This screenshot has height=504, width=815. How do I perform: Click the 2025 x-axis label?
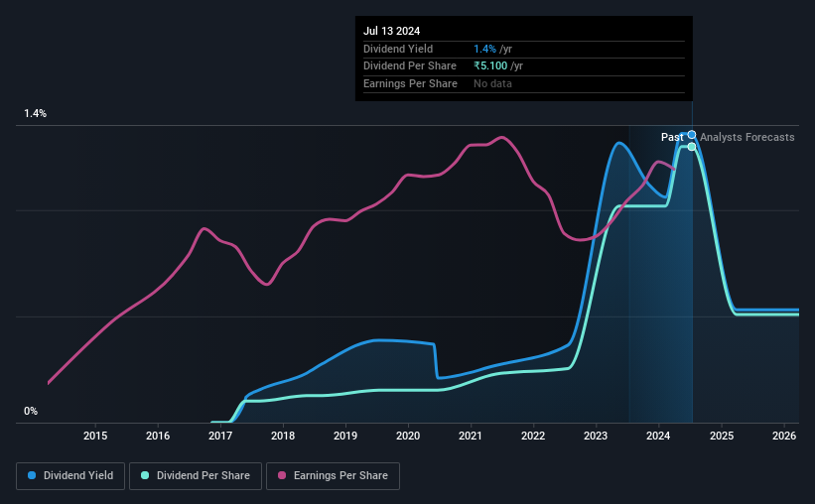(x=722, y=436)
